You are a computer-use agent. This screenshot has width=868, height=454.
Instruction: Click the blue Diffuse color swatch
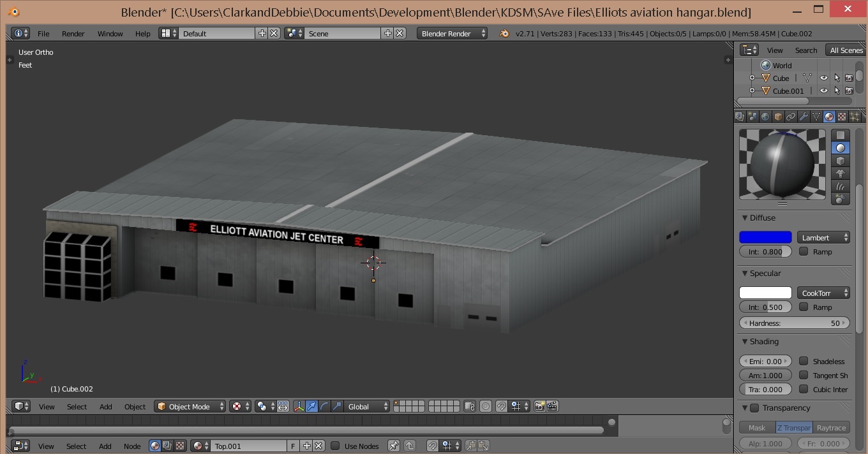point(765,237)
